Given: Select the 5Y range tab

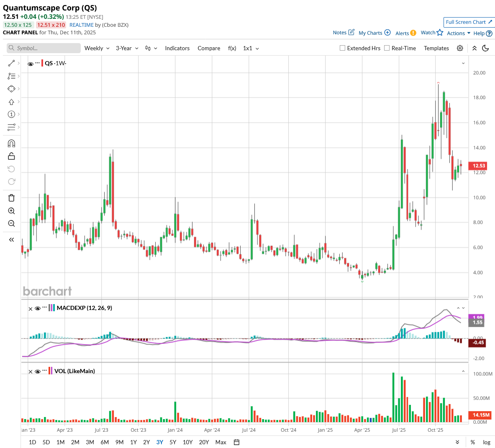Looking at the screenshot, I should [x=173, y=442].
